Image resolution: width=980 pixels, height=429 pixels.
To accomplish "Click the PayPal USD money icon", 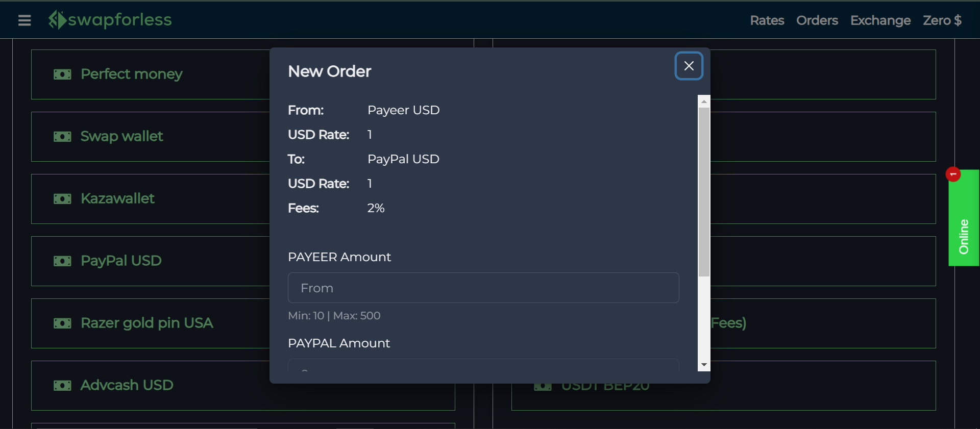I will (x=62, y=261).
